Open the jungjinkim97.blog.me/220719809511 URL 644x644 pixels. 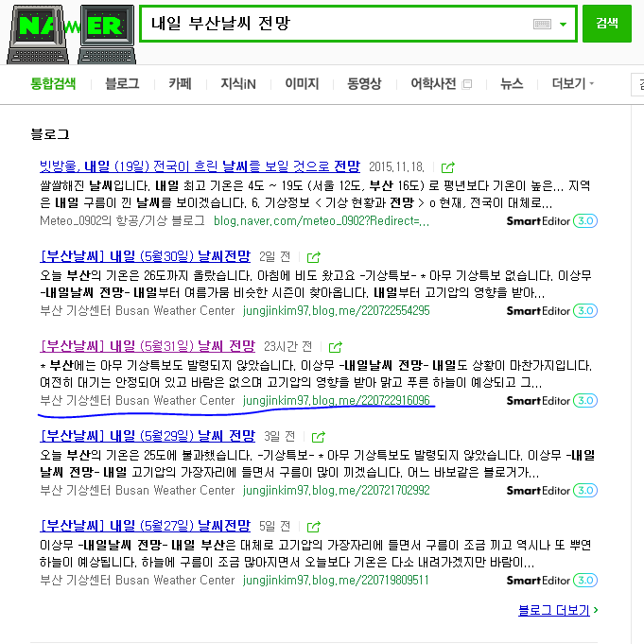click(336, 581)
